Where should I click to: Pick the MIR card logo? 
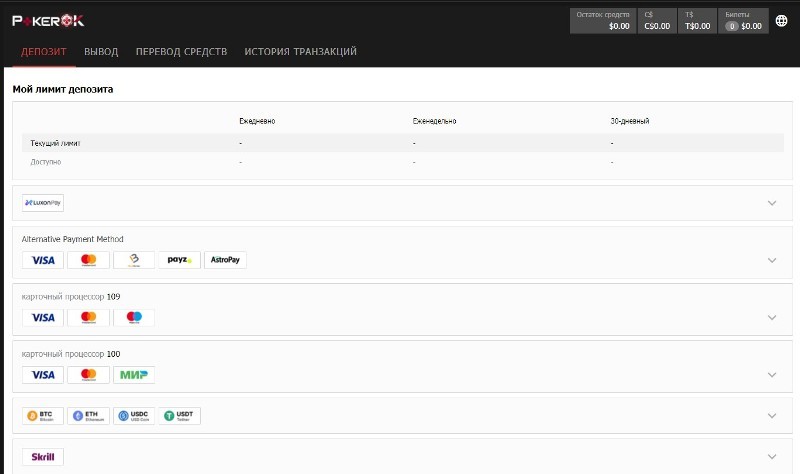[x=134, y=375]
